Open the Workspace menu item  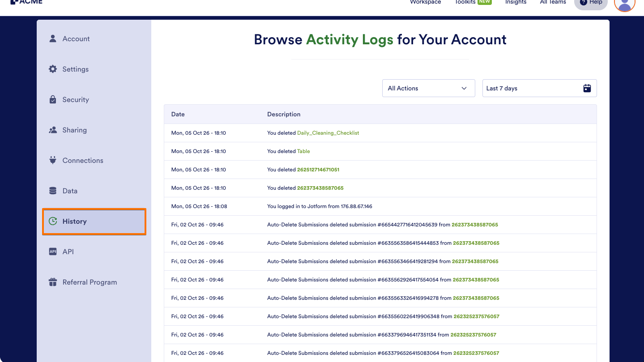tap(425, 2)
